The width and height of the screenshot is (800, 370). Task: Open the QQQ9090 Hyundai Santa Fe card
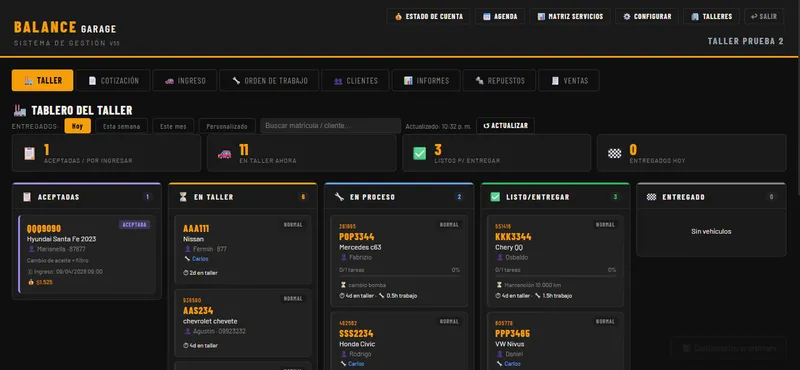click(x=87, y=255)
